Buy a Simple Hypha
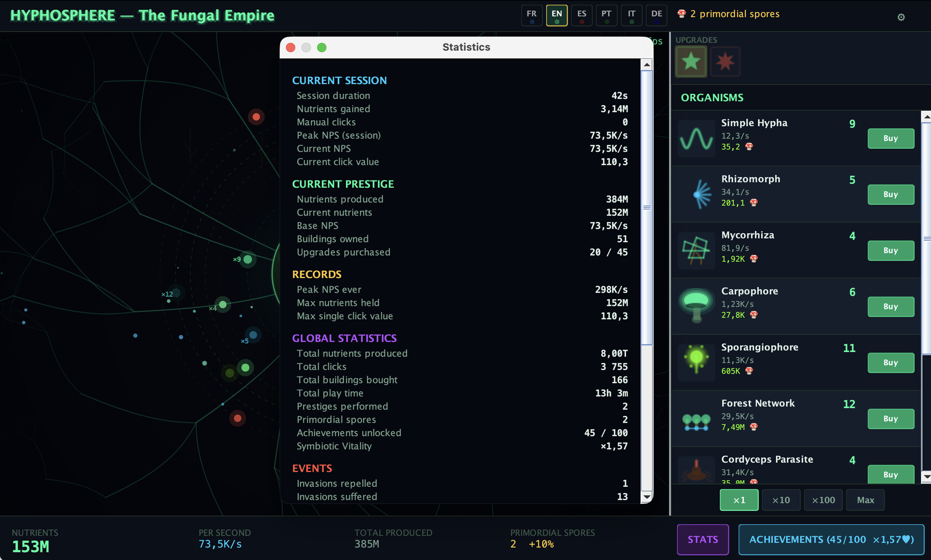The height and width of the screenshot is (560, 931). pyautogui.click(x=891, y=138)
